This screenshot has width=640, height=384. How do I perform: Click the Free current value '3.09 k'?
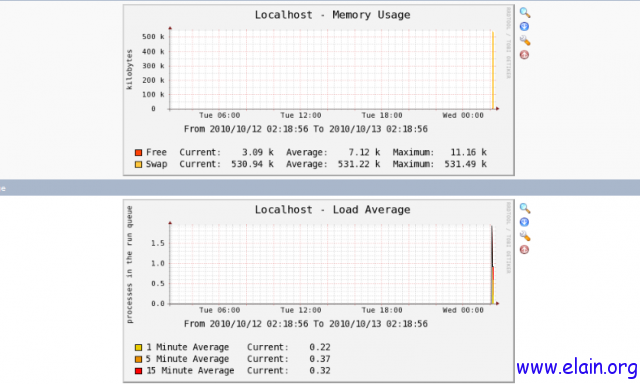click(x=258, y=152)
